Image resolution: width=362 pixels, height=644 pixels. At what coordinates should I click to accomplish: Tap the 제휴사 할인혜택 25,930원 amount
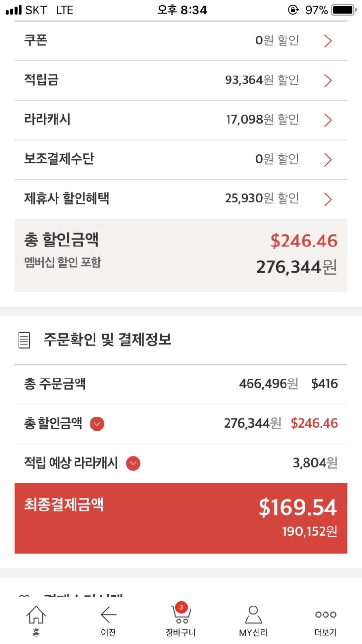[x=262, y=198]
